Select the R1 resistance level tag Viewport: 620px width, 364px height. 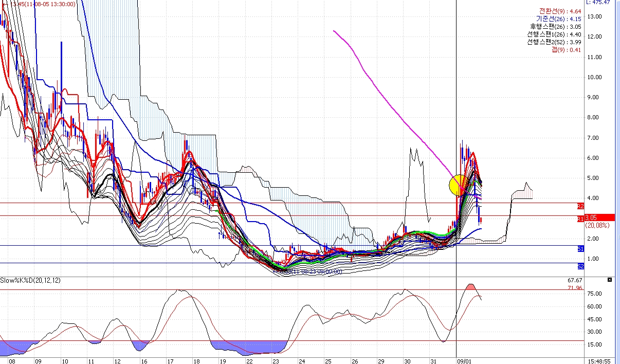pos(580,219)
